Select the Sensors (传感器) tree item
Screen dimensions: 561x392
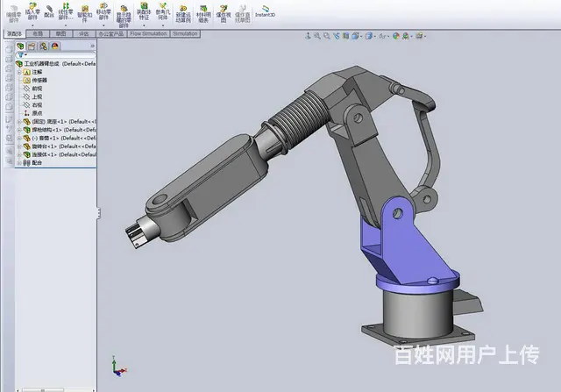35,80
